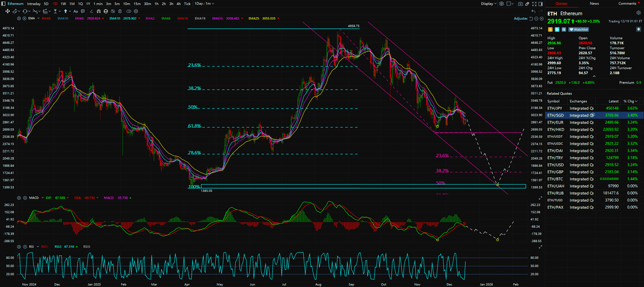Click the trash icon to delete drawings
The width and height of the screenshot is (644, 287).
click(x=120, y=11)
